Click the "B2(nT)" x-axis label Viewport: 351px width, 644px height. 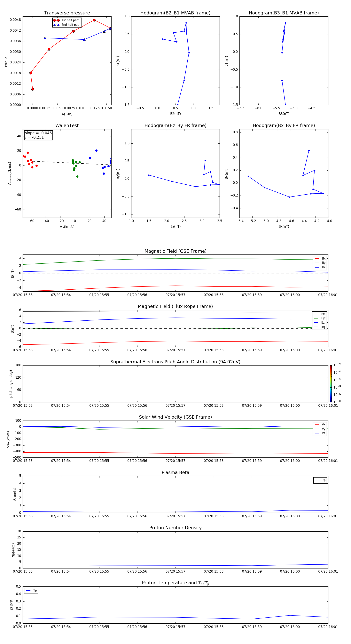pyautogui.click(x=175, y=114)
